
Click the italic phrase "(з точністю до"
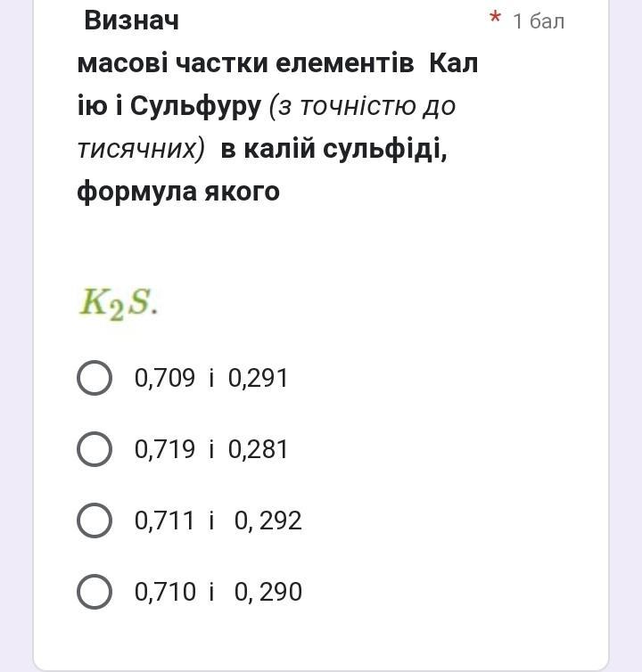[362, 106]
